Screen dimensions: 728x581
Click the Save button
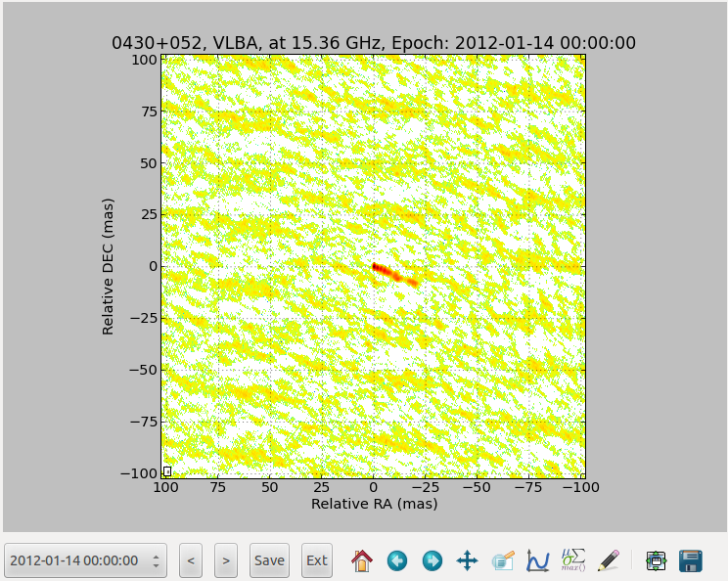point(269,560)
